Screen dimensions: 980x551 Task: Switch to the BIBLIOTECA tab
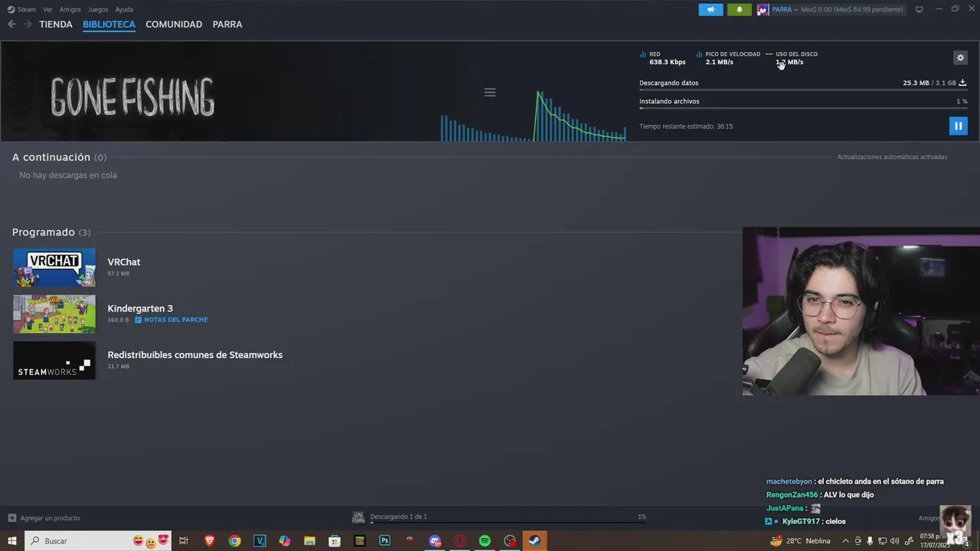tap(109, 24)
